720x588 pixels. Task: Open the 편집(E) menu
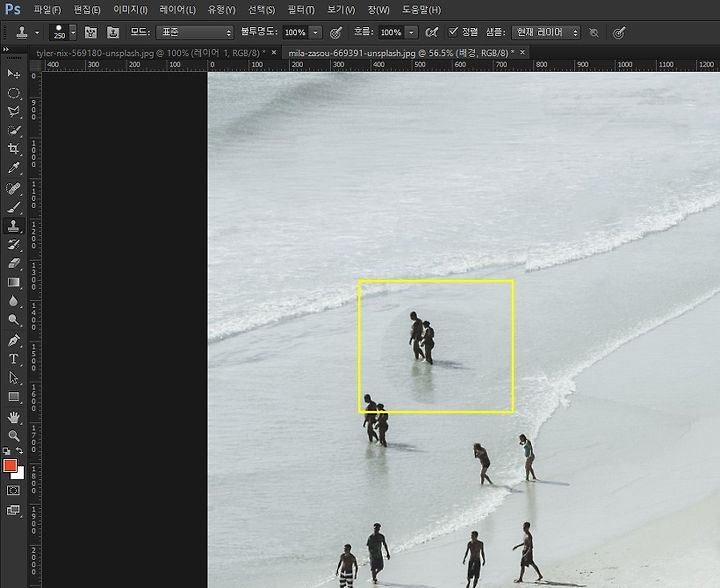tap(87, 10)
